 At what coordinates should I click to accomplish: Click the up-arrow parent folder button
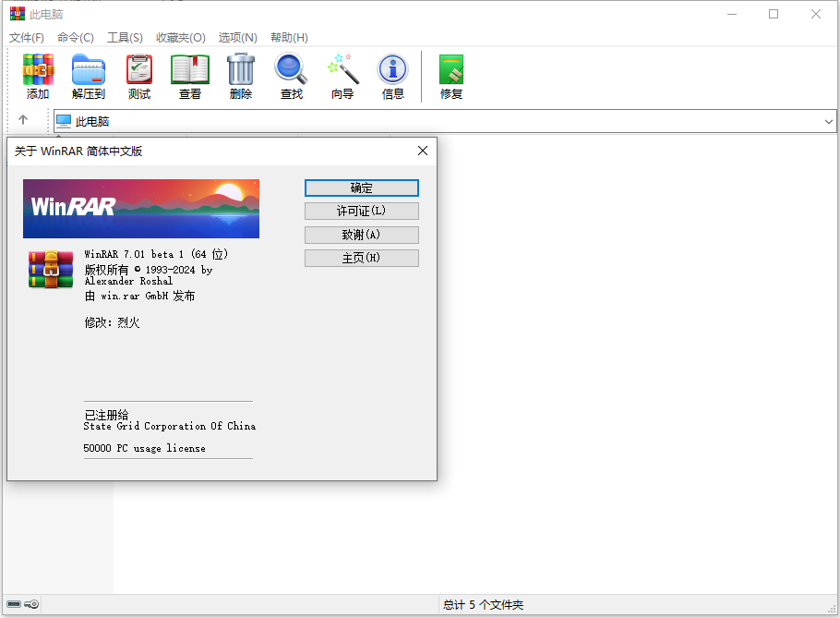point(23,120)
